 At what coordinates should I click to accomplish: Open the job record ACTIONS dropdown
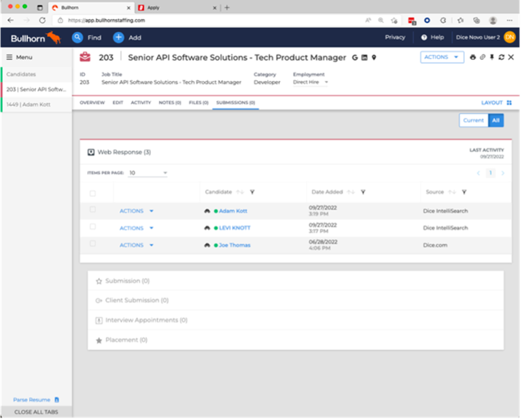tap(442, 58)
